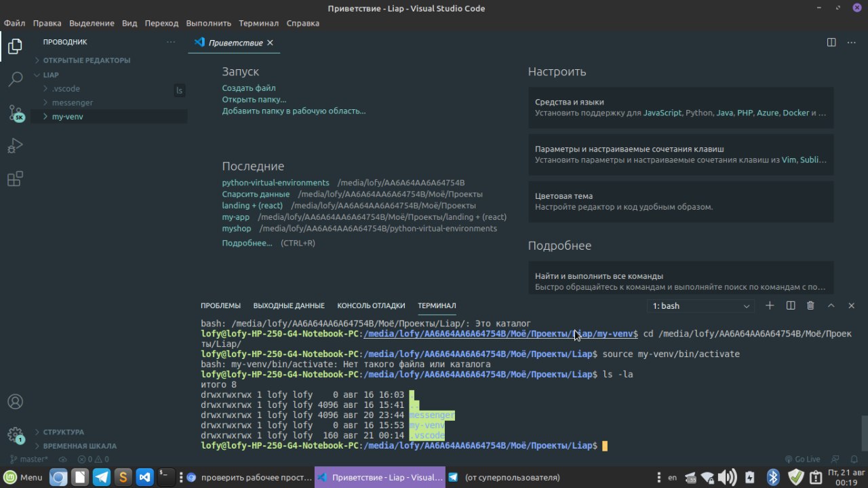868x488 pixels.
Task: Split the editor to the right
Action: [x=831, y=42]
